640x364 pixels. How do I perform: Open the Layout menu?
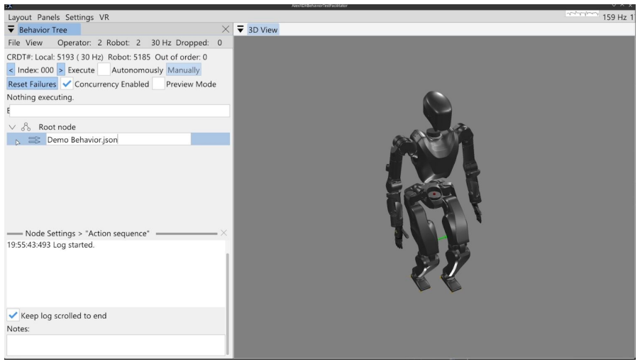click(20, 17)
